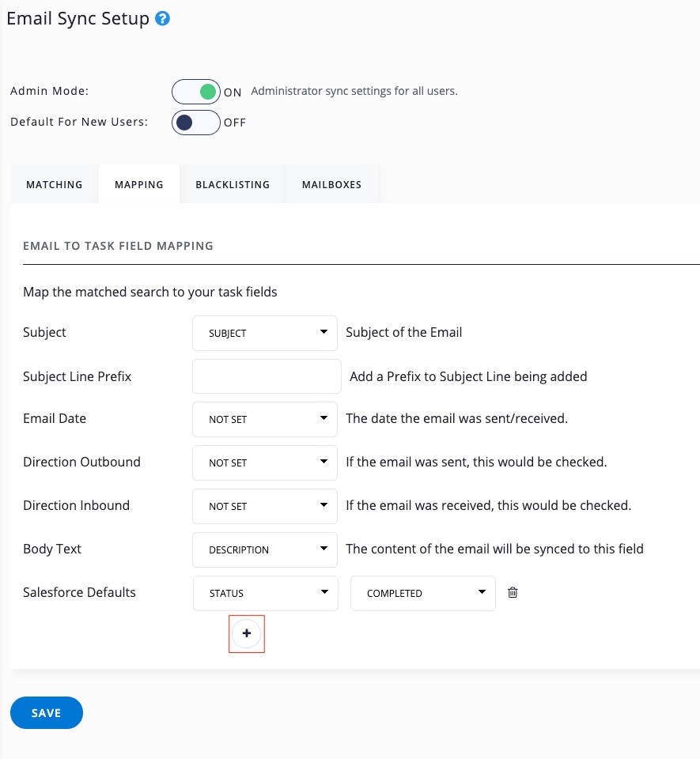The height and width of the screenshot is (759, 700).
Task: Click the Email To Task Field Mapping header
Action: coord(119,246)
